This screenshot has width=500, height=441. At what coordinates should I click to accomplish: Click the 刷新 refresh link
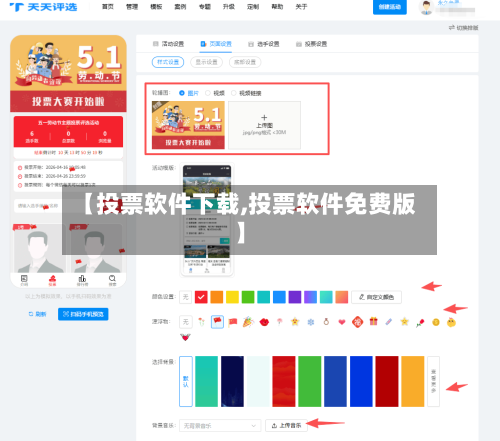click(37, 314)
